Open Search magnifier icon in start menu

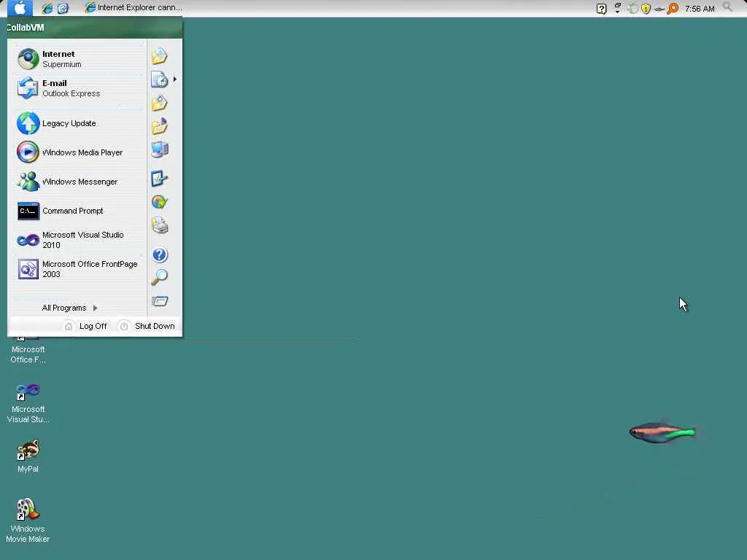coord(160,277)
